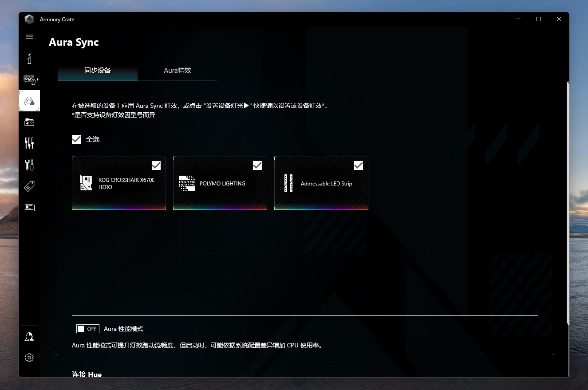Open the hamburger menu in the sidebar
Viewport: 588px width, 390px height.
(29, 37)
